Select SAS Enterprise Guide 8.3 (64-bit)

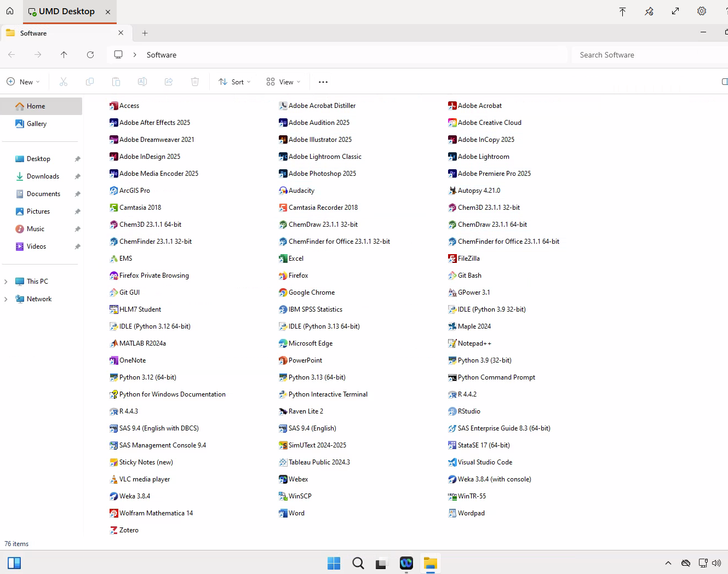pyautogui.click(x=499, y=428)
